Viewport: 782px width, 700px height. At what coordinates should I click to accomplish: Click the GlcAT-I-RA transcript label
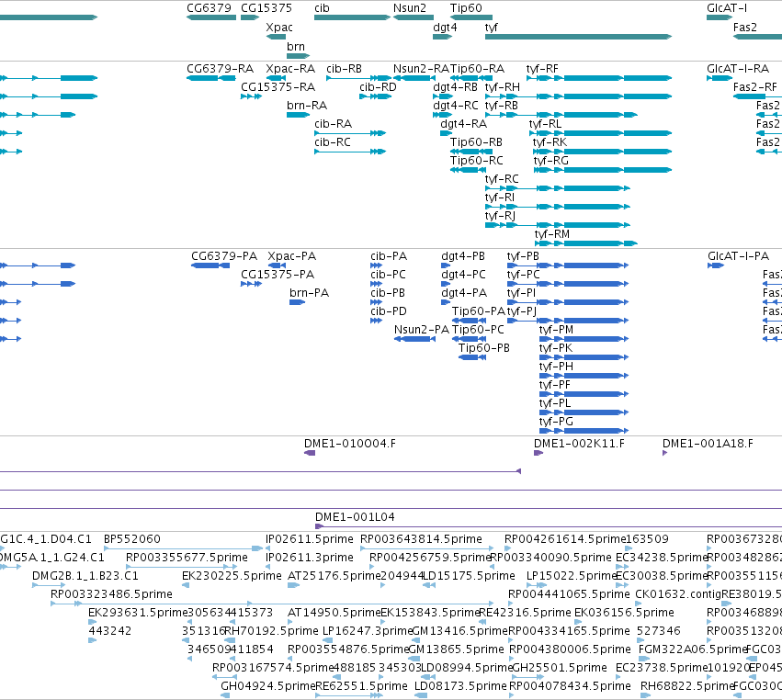[x=738, y=69]
